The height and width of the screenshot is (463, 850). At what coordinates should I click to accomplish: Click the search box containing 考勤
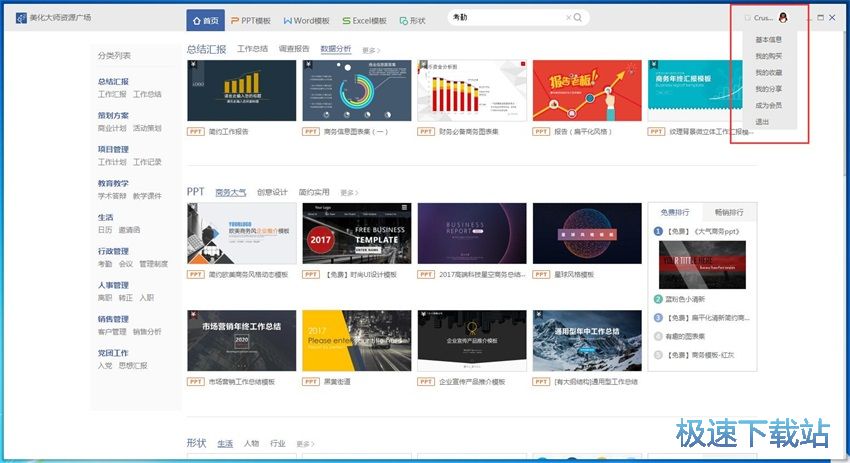[518, 17]
